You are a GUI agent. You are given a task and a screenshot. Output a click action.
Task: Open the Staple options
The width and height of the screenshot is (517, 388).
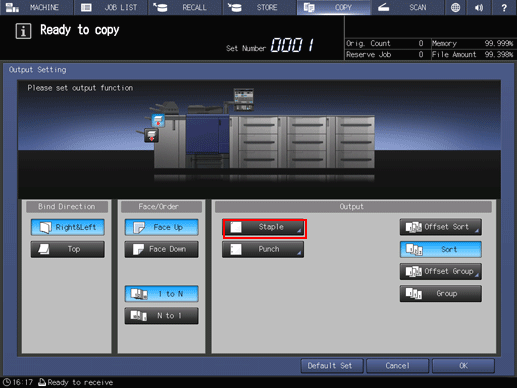[263, 227]
